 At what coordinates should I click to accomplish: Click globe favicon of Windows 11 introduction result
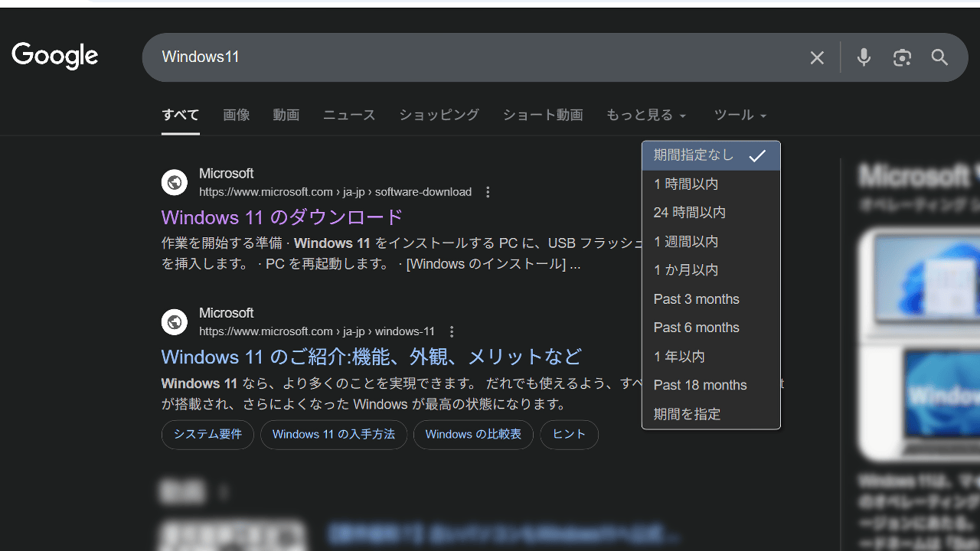click(175, 322)
